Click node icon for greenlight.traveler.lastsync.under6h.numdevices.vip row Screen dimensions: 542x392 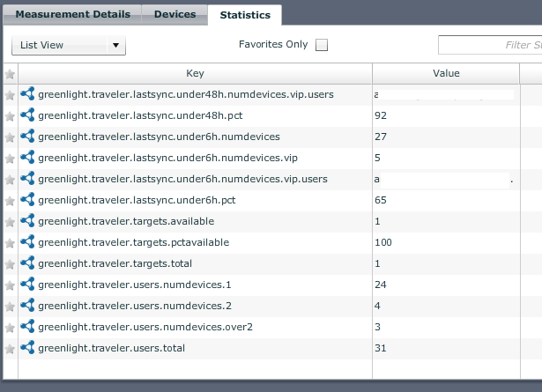point(27,158)
